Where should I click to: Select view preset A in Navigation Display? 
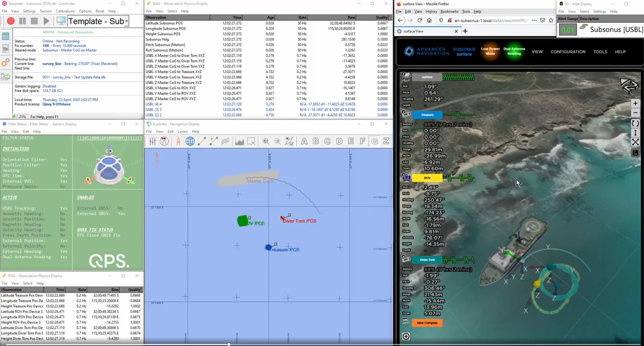[304, 141]
